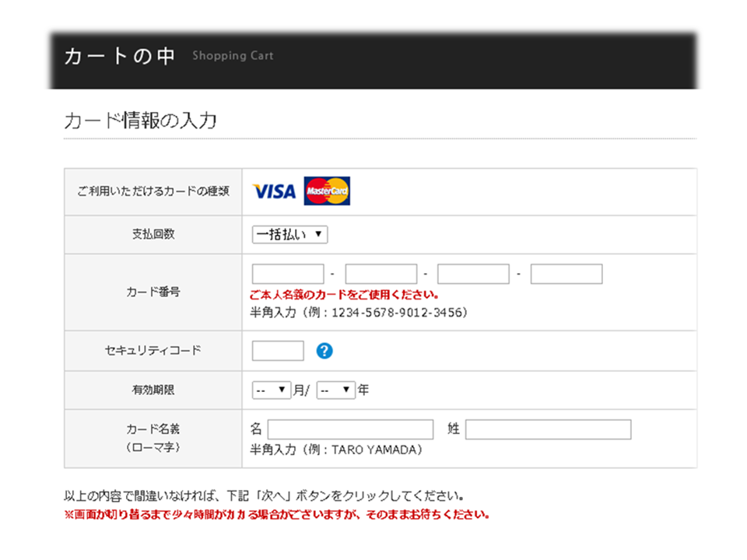This screenshot has height=560, width=747.
Task: Click the ご利用いただけるカードの種類 label
Action: [153, 191]
